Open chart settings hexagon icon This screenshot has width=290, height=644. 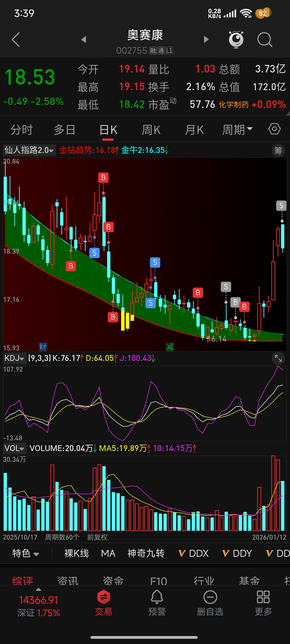pos(274,129)
